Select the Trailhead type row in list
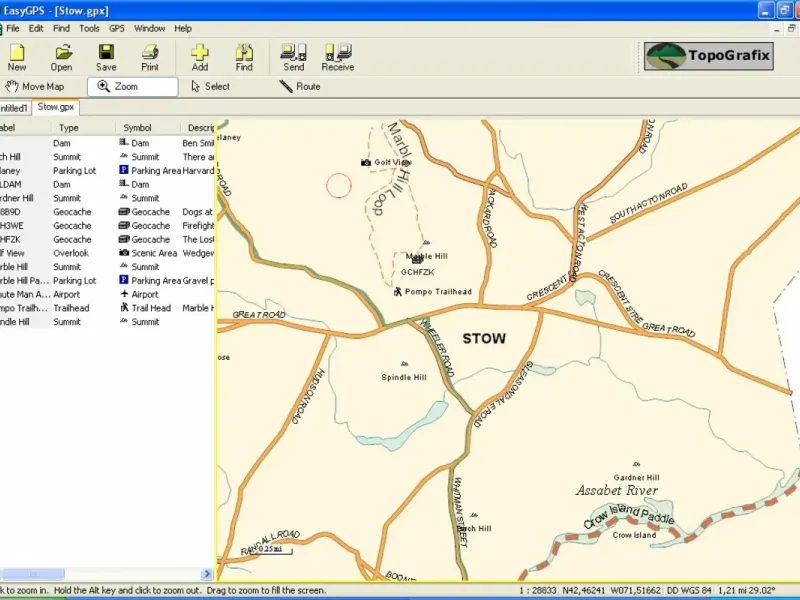The image size is (800, 600). coord(107,308)
